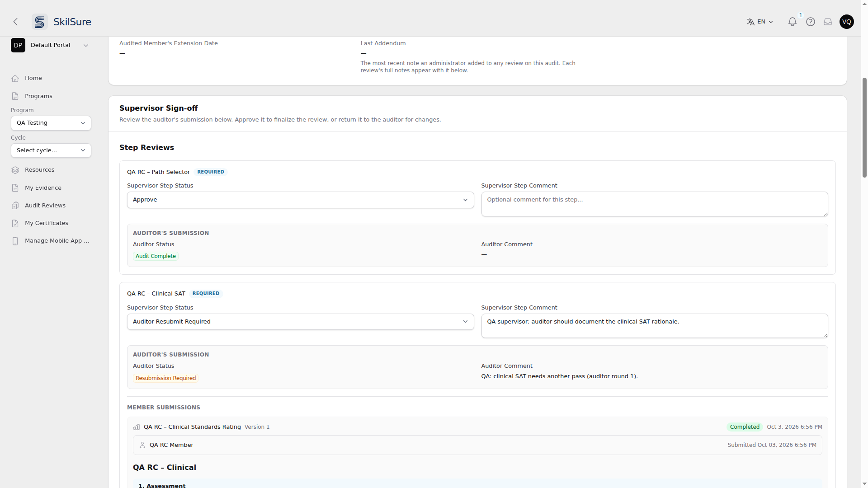Click the My Certificates icon
868x488 pixels.
pyautogui.click(x=15, y=223)
